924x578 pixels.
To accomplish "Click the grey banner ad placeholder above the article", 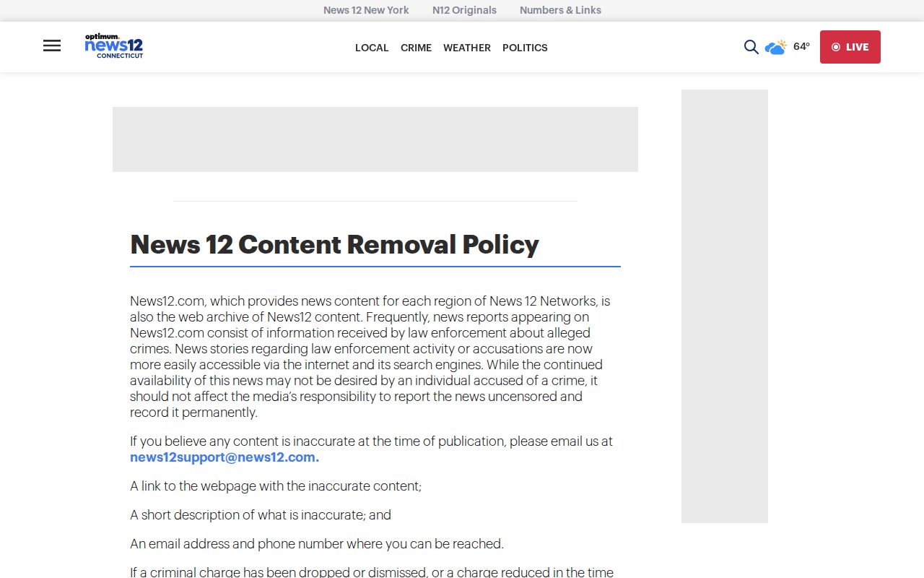I will point(375,139).
